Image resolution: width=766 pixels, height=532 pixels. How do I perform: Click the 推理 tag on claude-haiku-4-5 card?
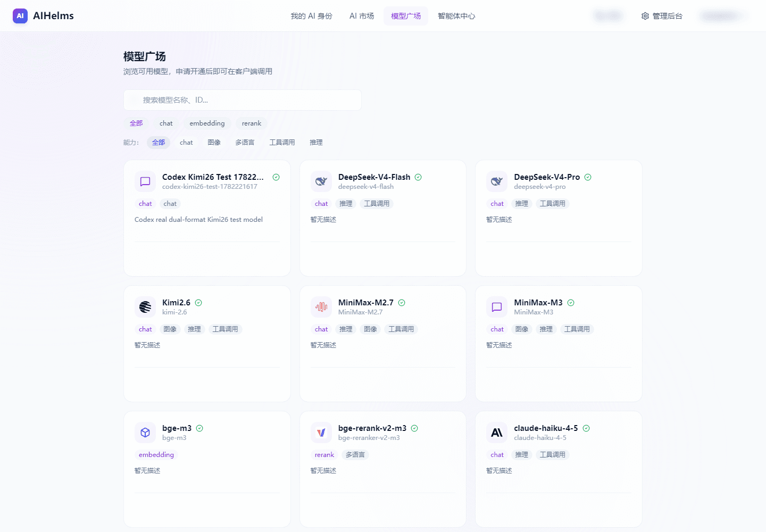tap(522, 455)
